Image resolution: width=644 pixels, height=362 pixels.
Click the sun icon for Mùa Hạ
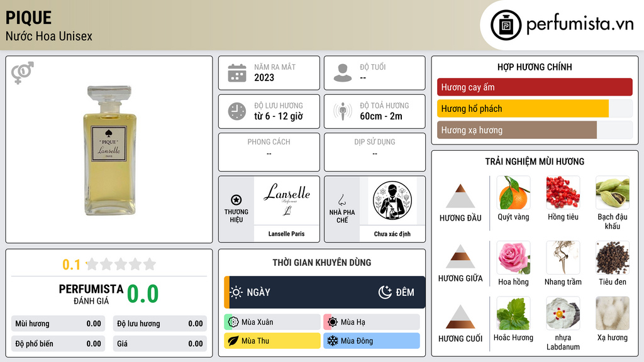tap(333, 322)
